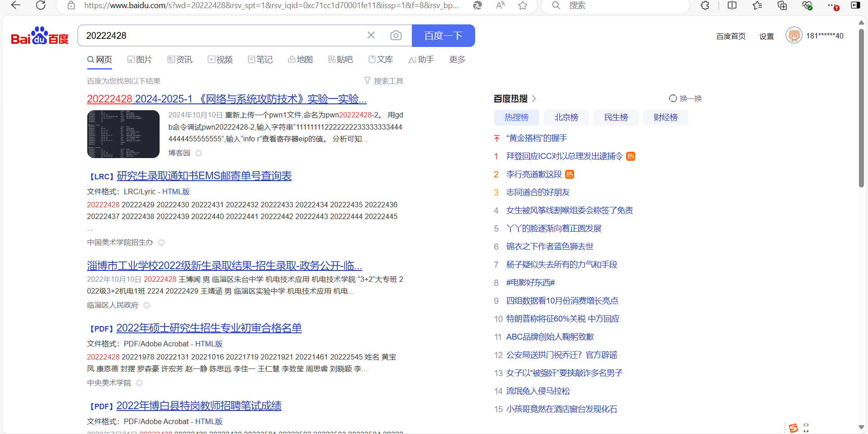
Task: Open site info lock icon in address bar
Action: point(71,5)
